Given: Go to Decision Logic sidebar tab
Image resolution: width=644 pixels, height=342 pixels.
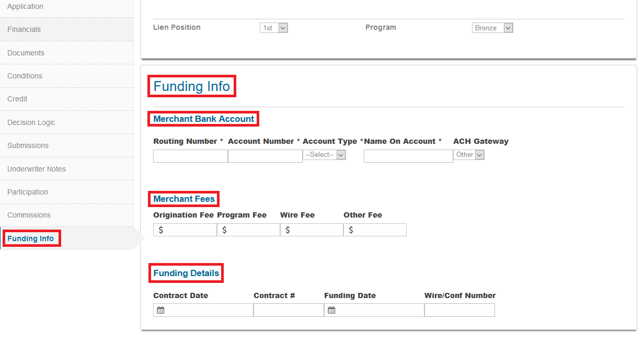Looking at the screenshot, I should (x=67, y=122).
